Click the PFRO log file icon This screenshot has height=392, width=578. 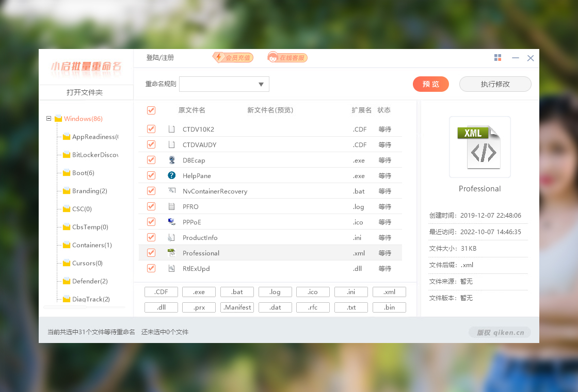point(171,206)
